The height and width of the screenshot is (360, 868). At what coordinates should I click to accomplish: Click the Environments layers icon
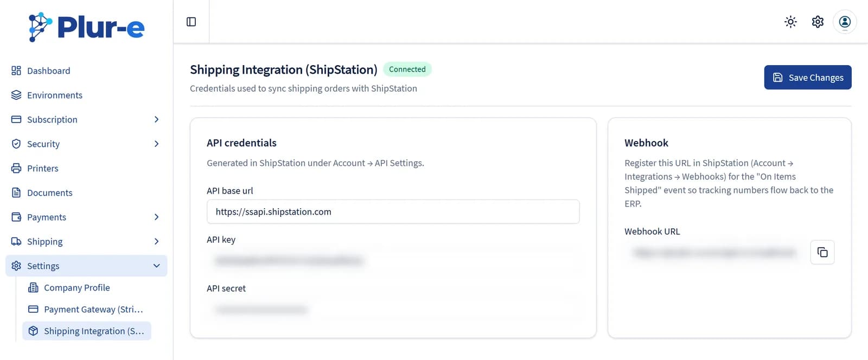click(16, 95)
